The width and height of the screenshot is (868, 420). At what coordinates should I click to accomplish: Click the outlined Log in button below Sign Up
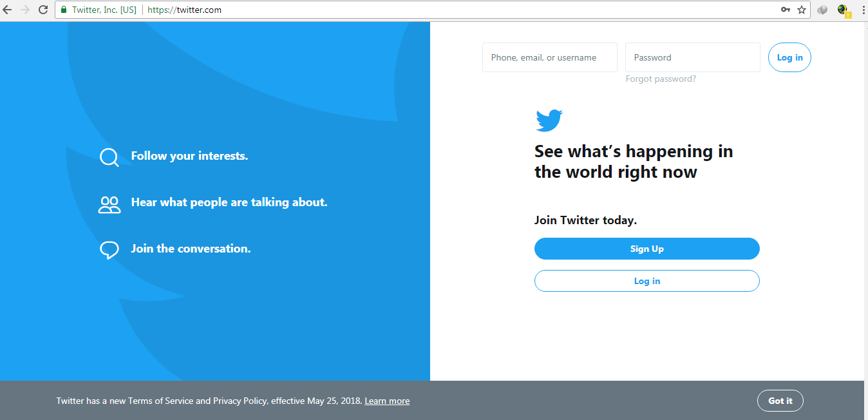point(647,281)
